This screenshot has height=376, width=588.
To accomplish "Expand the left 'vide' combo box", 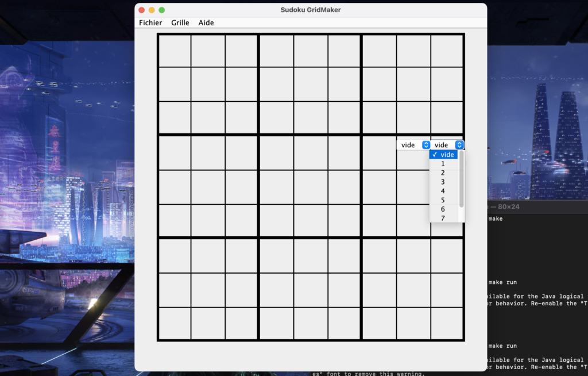I will [425, 145].
